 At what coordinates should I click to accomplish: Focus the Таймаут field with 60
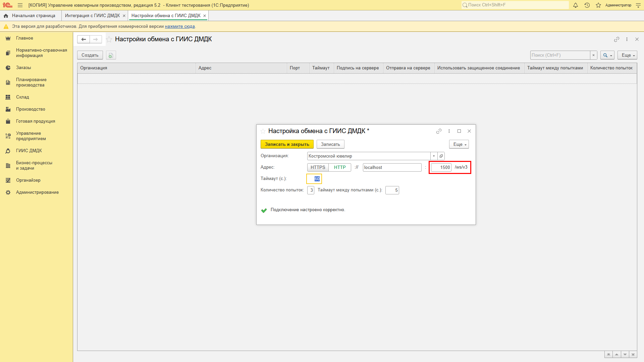314,179
